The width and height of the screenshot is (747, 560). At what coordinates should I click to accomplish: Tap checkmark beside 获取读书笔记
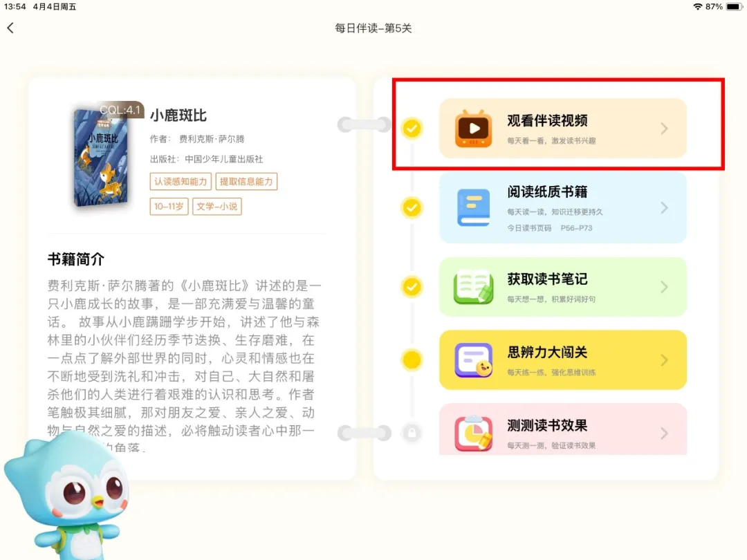(412, 287)
